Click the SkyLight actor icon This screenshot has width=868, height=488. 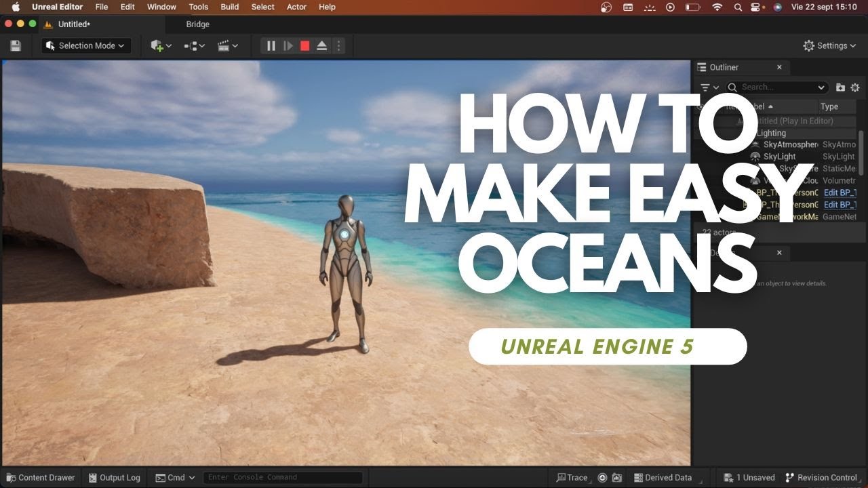755,157
